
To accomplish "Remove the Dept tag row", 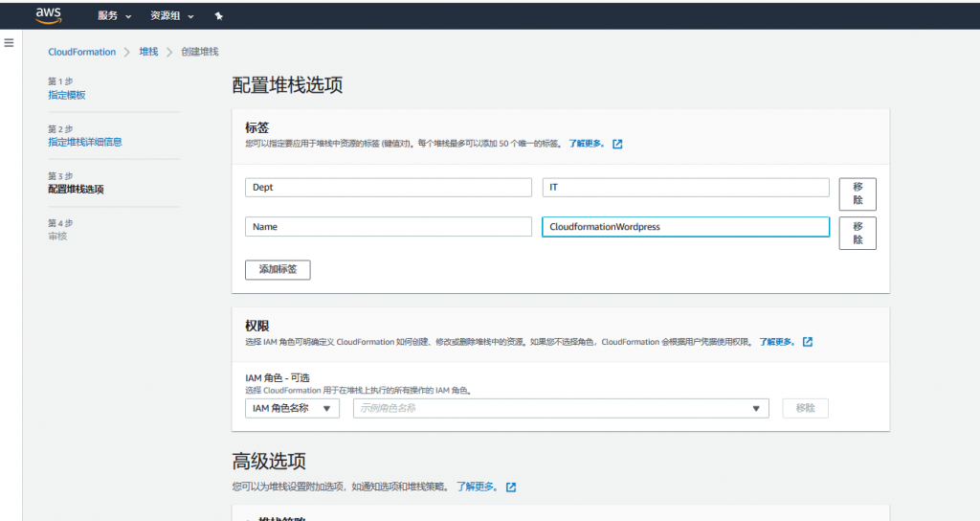I will pyautogui.click(x=857, y=193).
